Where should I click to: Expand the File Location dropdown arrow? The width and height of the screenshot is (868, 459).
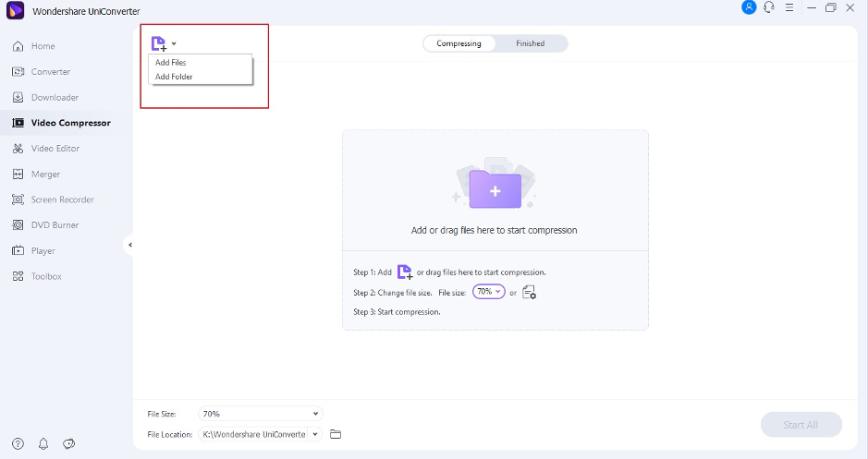[315, 435]
